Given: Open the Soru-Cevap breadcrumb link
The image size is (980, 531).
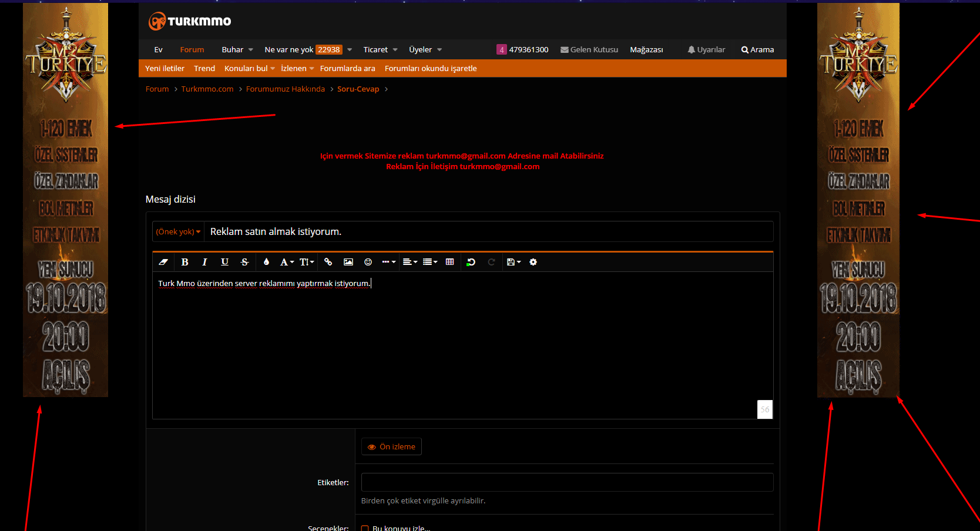Looking at the screenshot, I should pyautogui.click(x=358, y=89).
